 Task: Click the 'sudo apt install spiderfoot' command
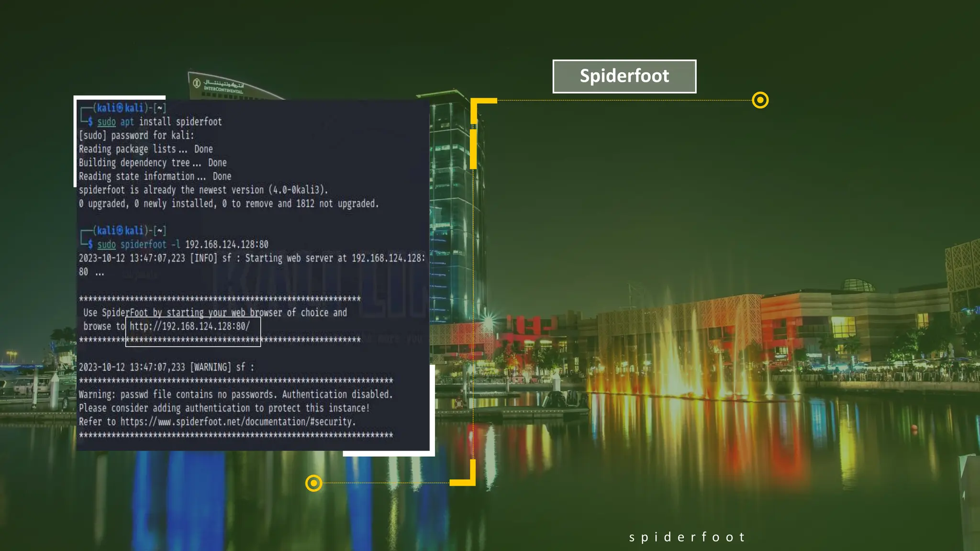(x=160, y=122)
